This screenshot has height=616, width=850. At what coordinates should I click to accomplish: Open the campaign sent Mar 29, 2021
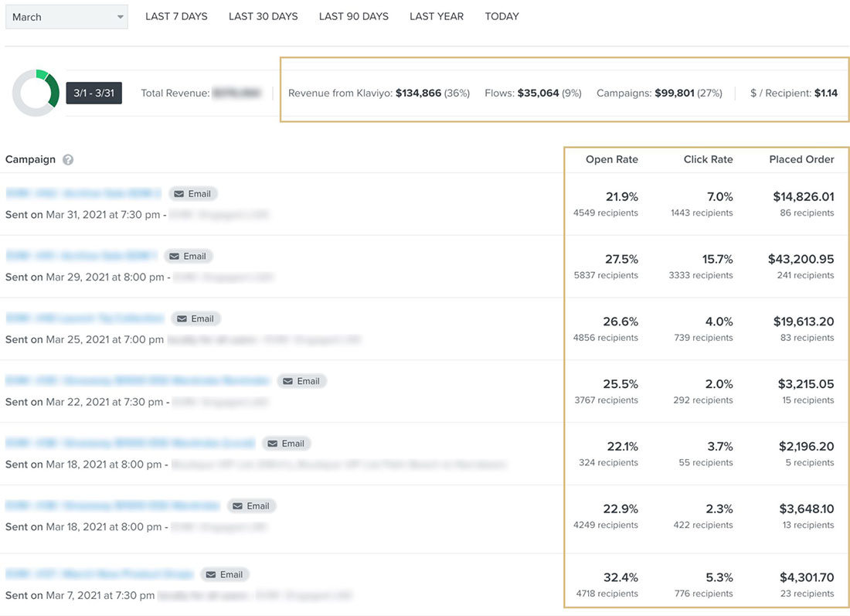point(81,257)
